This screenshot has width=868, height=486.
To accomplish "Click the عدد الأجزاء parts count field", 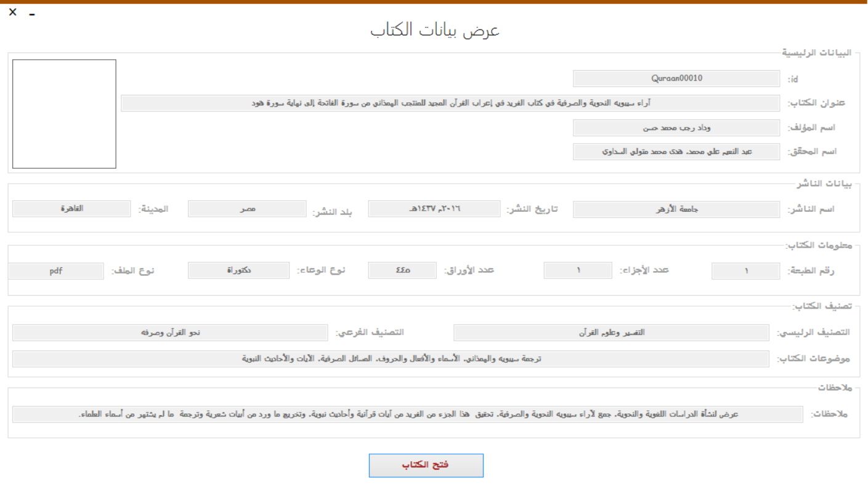I will tap(577, 270).
